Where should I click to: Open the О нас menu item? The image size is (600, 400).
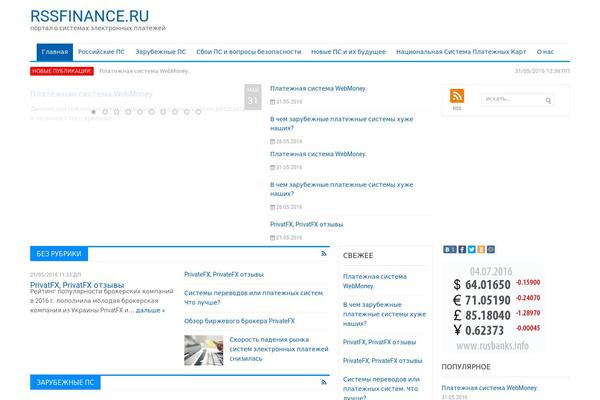click(545, 52)
